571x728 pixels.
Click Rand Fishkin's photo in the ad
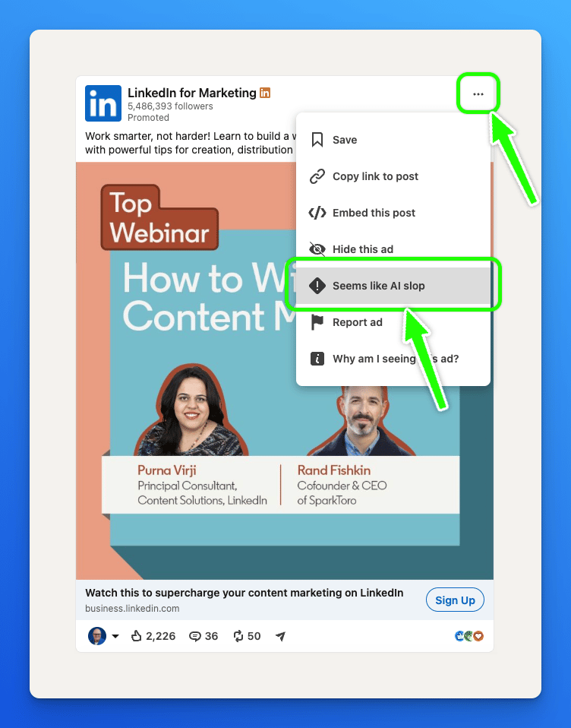[x=361, y=421]
